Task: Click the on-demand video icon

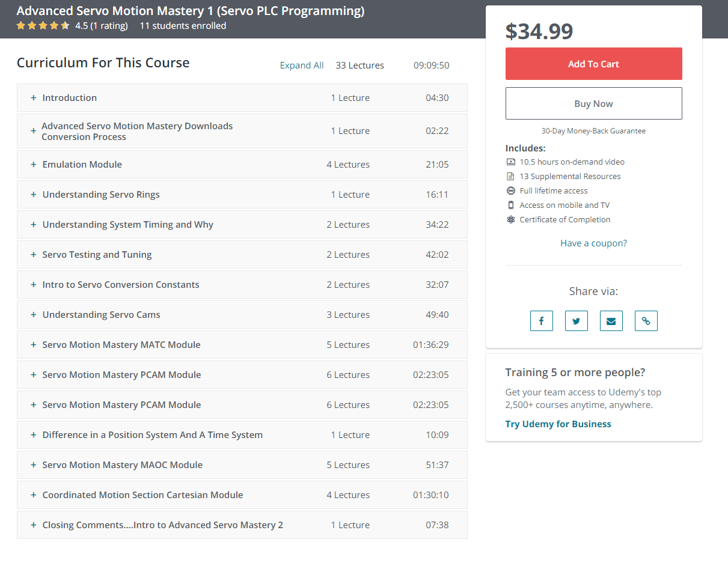Action: click(x=510, y=162)
